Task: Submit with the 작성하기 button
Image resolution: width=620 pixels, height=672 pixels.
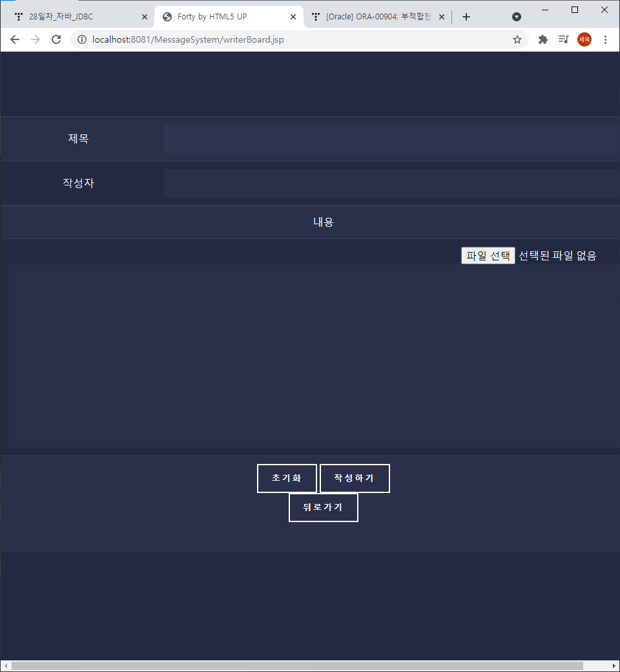Action: pyautogui.click(x=355, y=478)
